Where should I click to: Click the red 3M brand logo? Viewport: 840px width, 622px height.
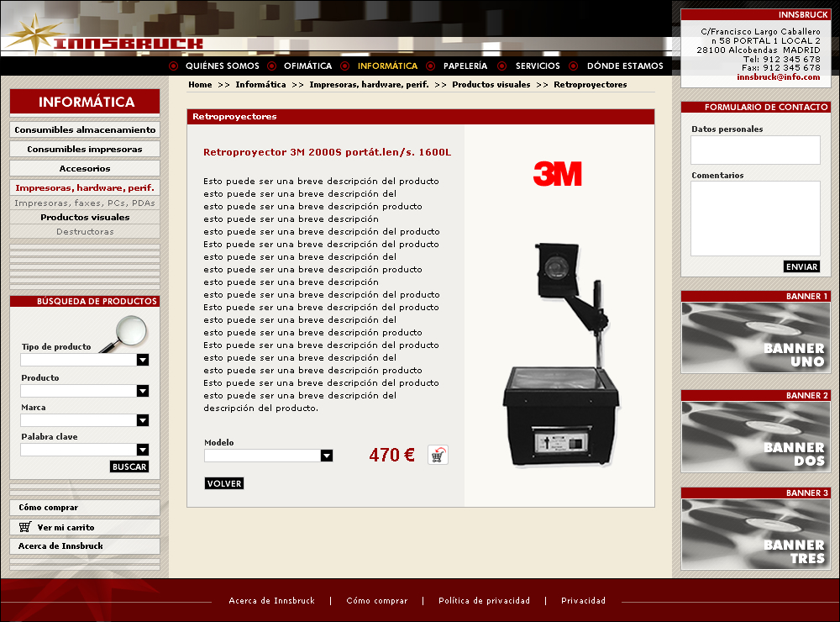coord(558,173)
